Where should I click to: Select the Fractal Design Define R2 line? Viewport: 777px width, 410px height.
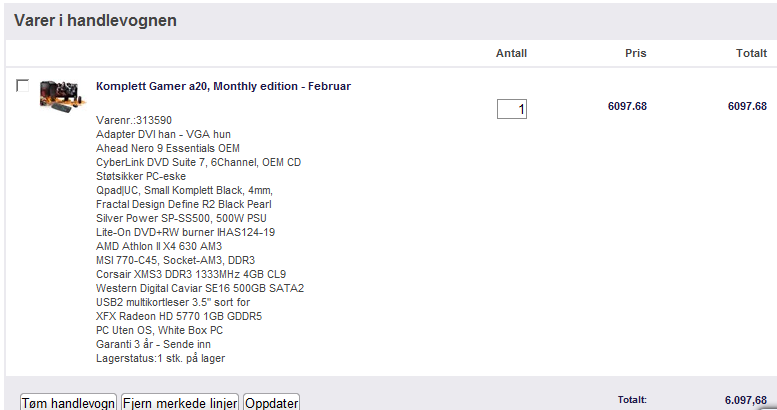coord(184,204)
